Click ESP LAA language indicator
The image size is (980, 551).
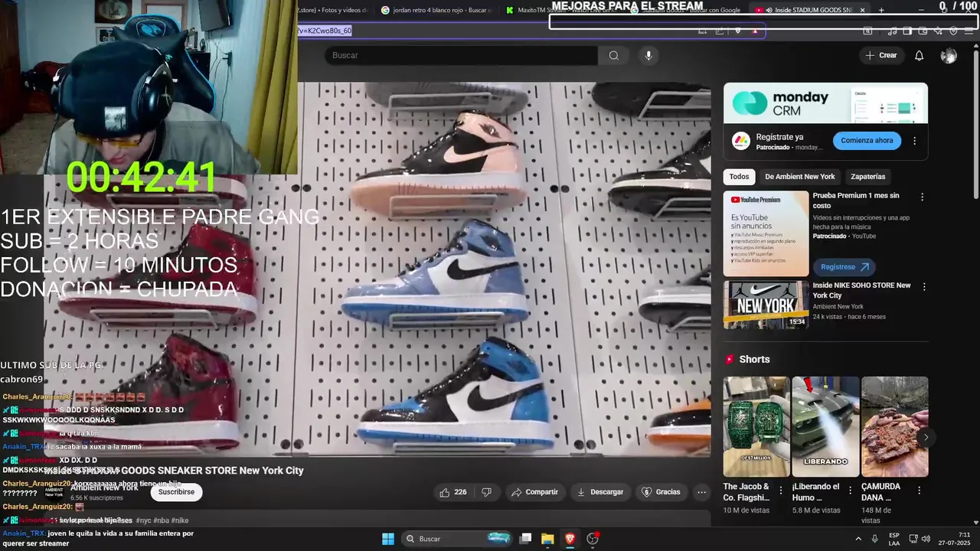[x=894, y=539]
